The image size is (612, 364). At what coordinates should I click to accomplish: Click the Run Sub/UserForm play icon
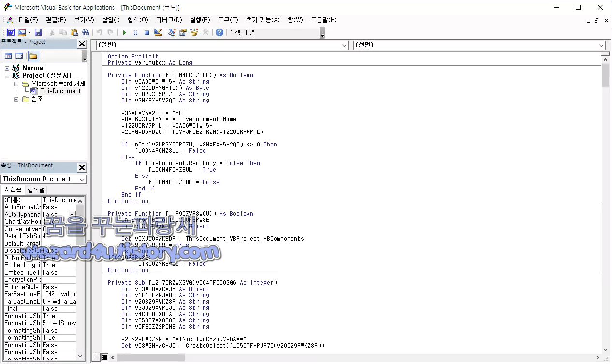[x=125, y=32]
